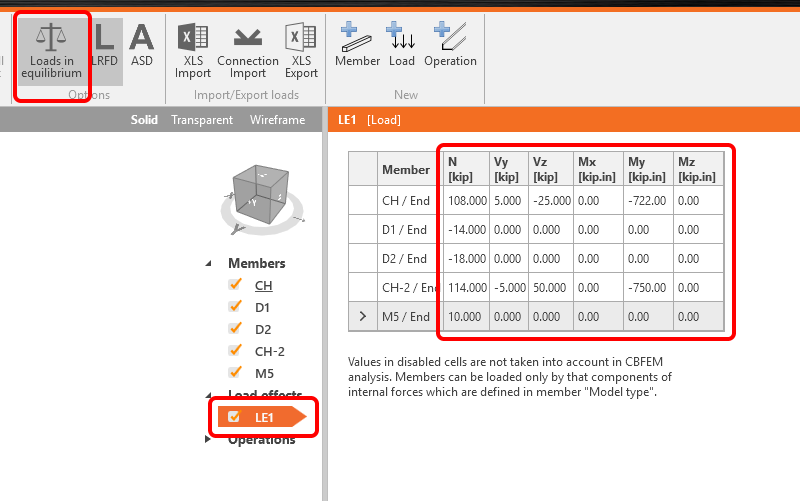Image resolution: width=800 pixels, height=501 pixels.
Task: Click the My [kip.in] column header
Action: point(648,169)
